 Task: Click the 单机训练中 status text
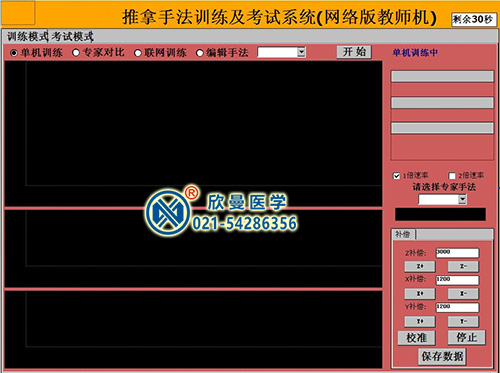pos(415,53)
